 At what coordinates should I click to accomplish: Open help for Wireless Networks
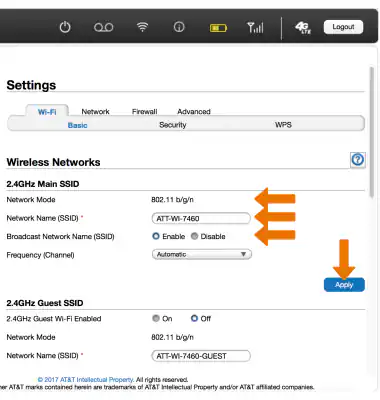[x=358, y=160]
